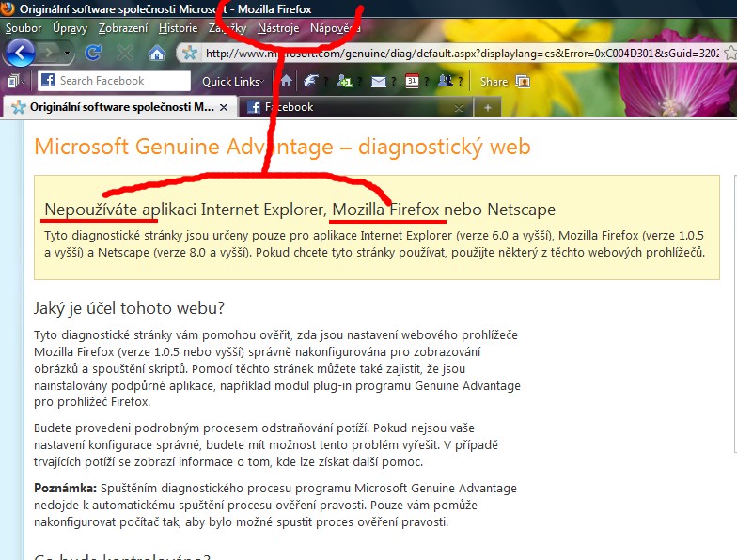737x560 pixels.
Task: Click into the Search Facebook box
Action: pyautogui.click(x=115, y=81)
